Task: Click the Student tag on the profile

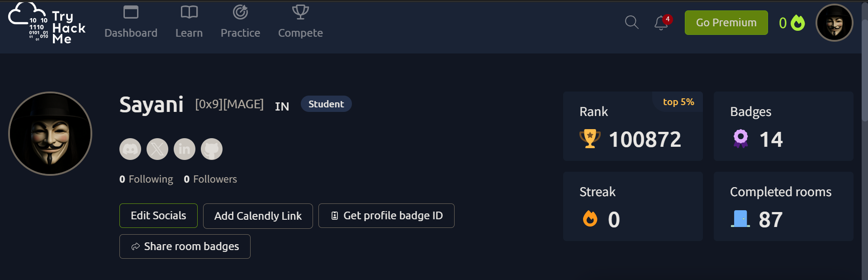Action: click(x=326, y=104)
